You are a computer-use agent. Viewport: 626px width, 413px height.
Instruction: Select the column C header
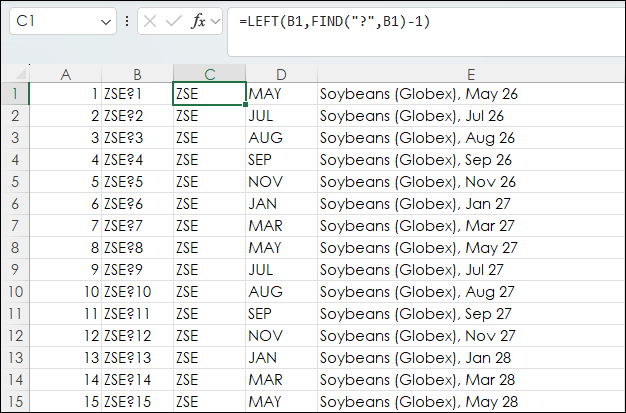click(x=209, y=74)
